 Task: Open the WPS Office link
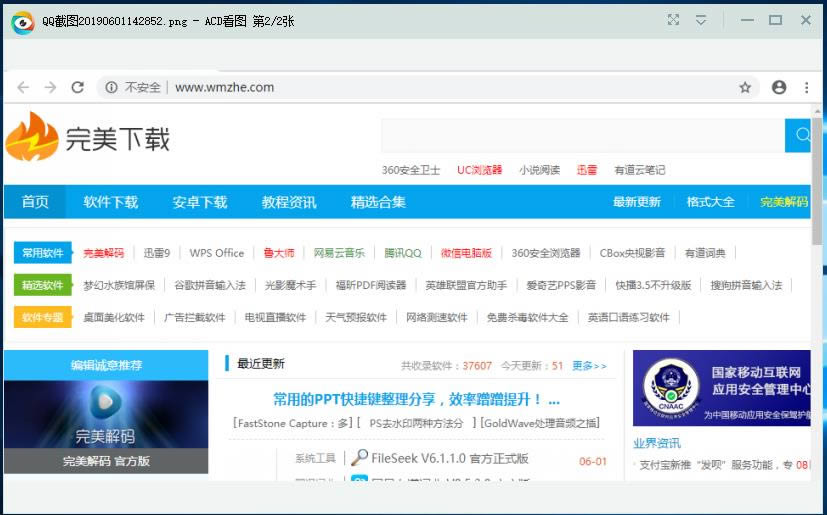217,253
